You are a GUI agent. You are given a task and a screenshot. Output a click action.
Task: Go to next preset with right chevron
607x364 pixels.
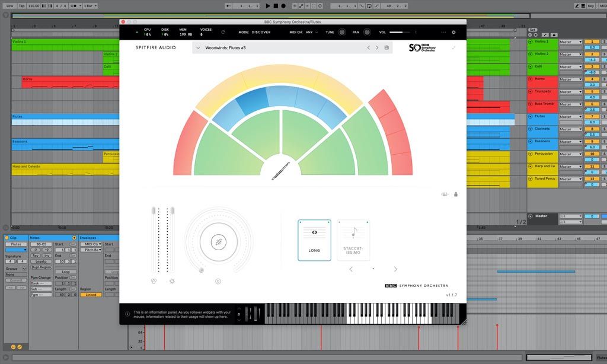pos(377,47)
